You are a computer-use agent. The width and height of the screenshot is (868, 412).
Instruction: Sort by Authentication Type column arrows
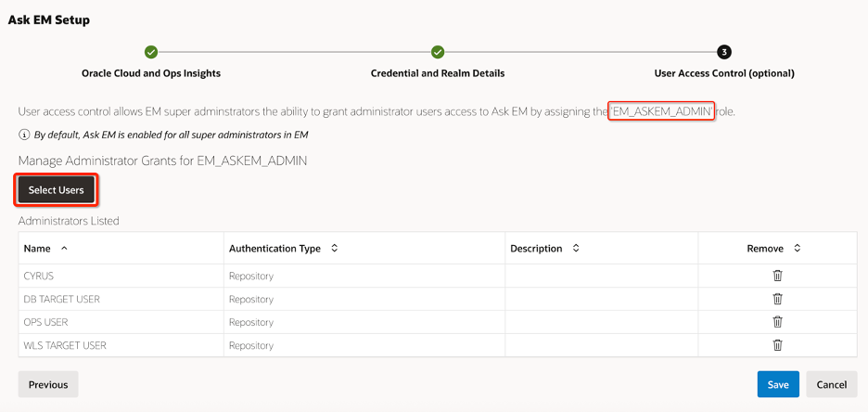pyautogui.click(x=334, y=249)
